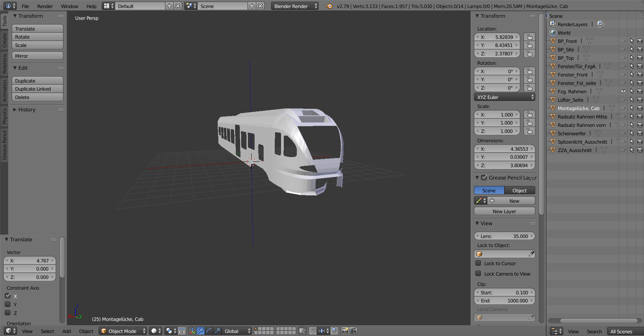Click the eyedropper in Lock to Object
This screenshot has width=644, height=336.
[531, 254]
